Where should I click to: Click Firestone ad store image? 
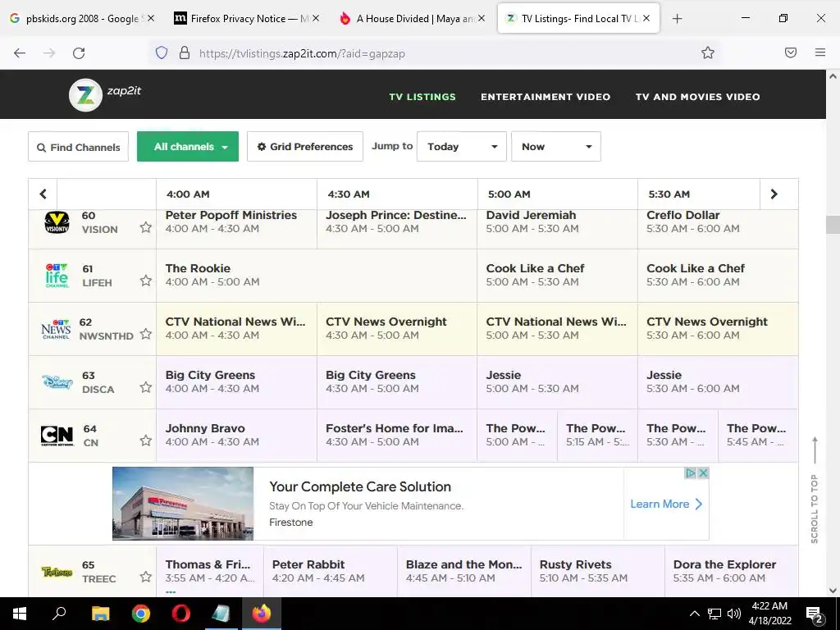183,504
